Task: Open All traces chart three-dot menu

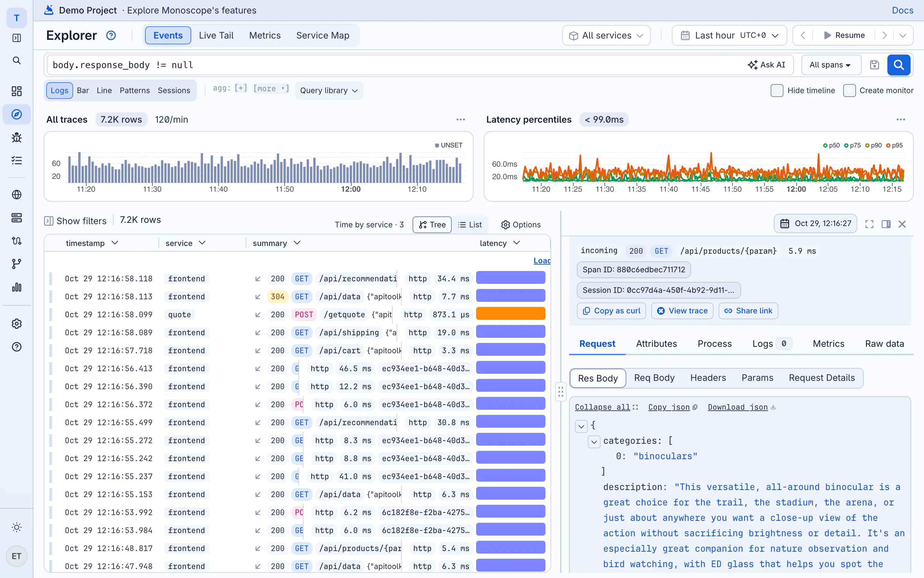Action: 461,120
